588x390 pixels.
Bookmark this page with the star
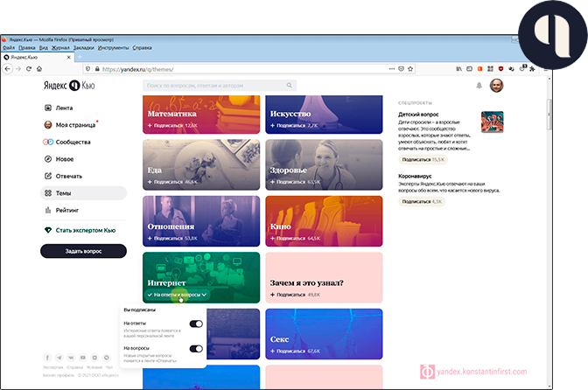[x=410, y=69]
